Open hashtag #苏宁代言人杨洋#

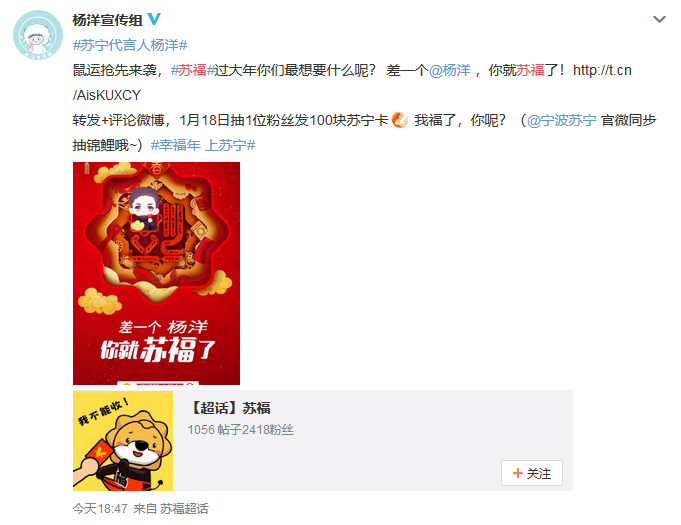130,45
